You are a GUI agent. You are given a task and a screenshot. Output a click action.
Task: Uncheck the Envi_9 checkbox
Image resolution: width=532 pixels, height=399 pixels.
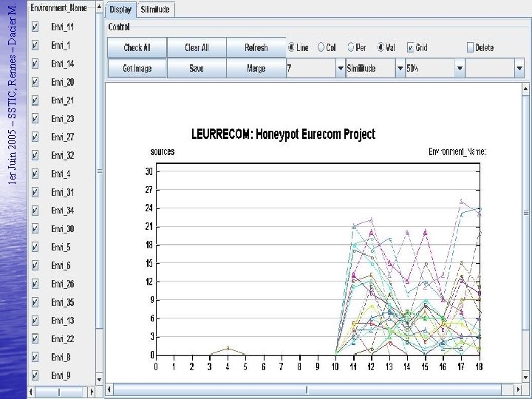pos(35,375)
